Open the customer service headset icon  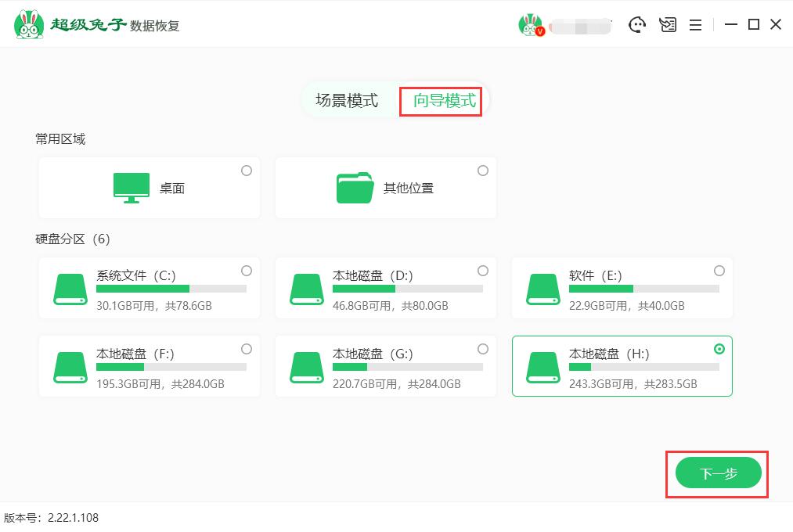click(x=638, y=24)
